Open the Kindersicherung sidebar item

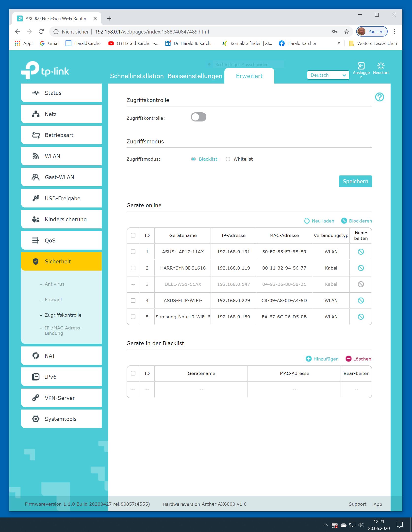61,219
